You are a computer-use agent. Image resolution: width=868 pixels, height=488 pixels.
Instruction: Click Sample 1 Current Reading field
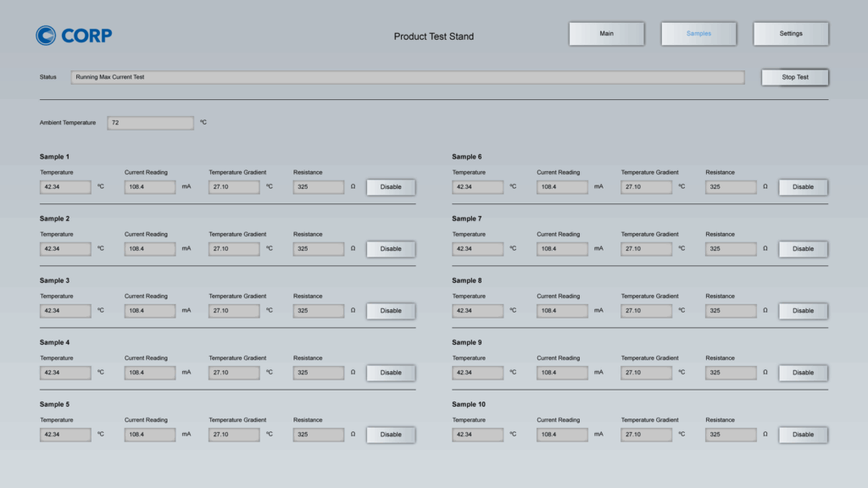150,187
